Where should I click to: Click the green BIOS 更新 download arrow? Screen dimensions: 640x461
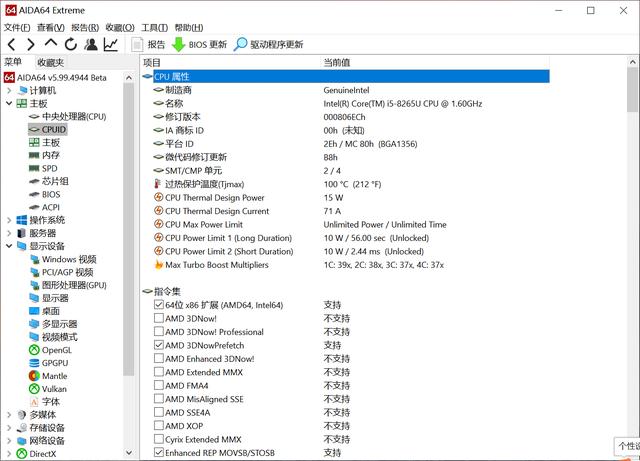pos(178,45)
